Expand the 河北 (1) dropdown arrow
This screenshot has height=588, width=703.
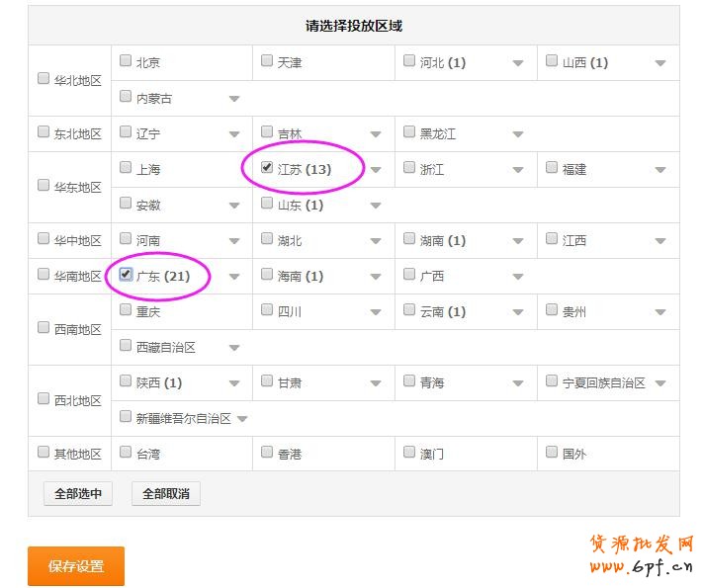pyautogui.click(x=517, y=63)
